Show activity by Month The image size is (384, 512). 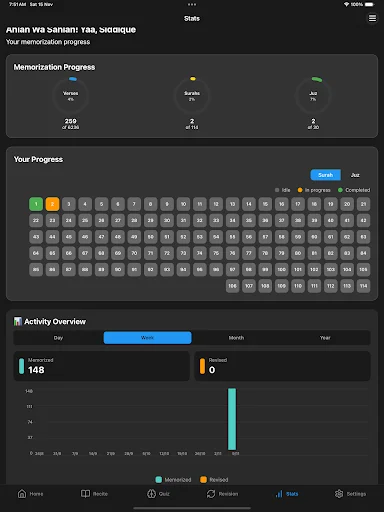(236, 338)
